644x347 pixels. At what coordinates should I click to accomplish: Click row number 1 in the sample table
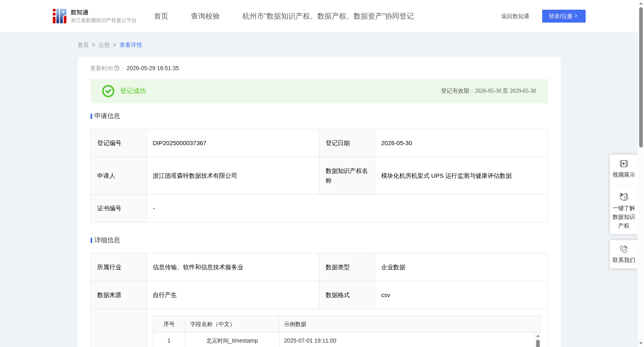169,341
